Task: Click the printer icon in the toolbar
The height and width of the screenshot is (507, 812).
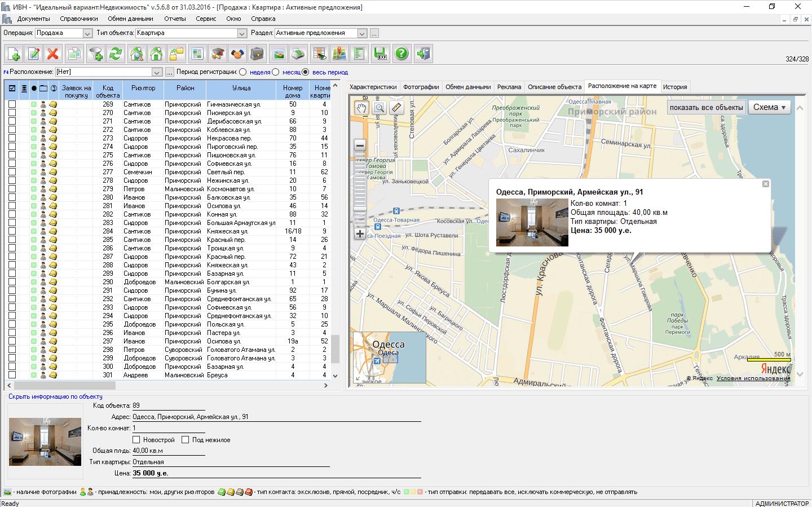Action: pos(298,54)
